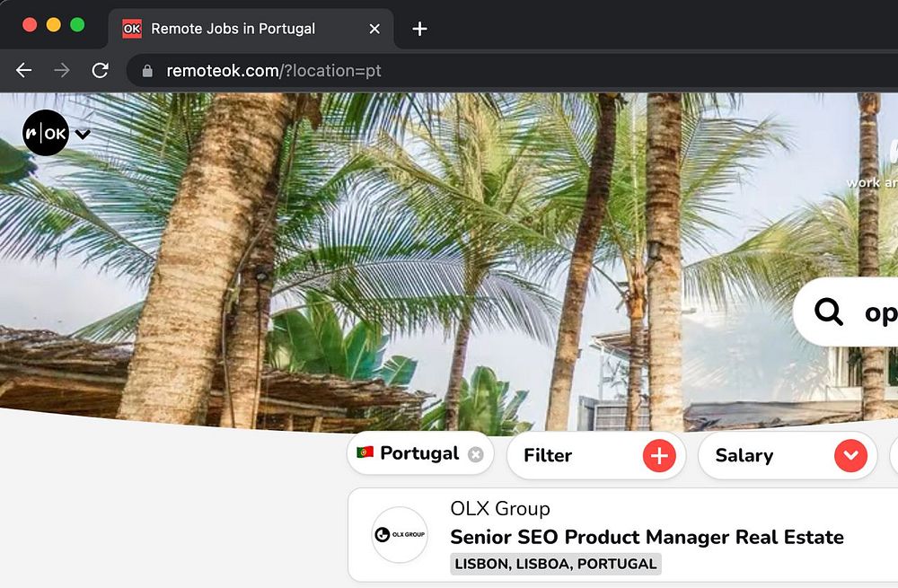Click the Lisbon, Lisboa, Portugal location tag
The width and height of the screenshot is (898, 588).
[556, 564]
